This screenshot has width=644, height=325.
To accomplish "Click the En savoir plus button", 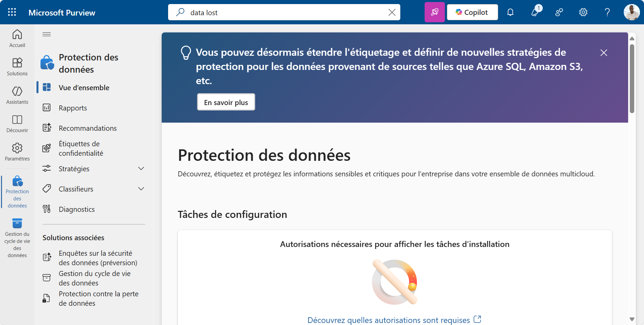I will coord(226,102).
